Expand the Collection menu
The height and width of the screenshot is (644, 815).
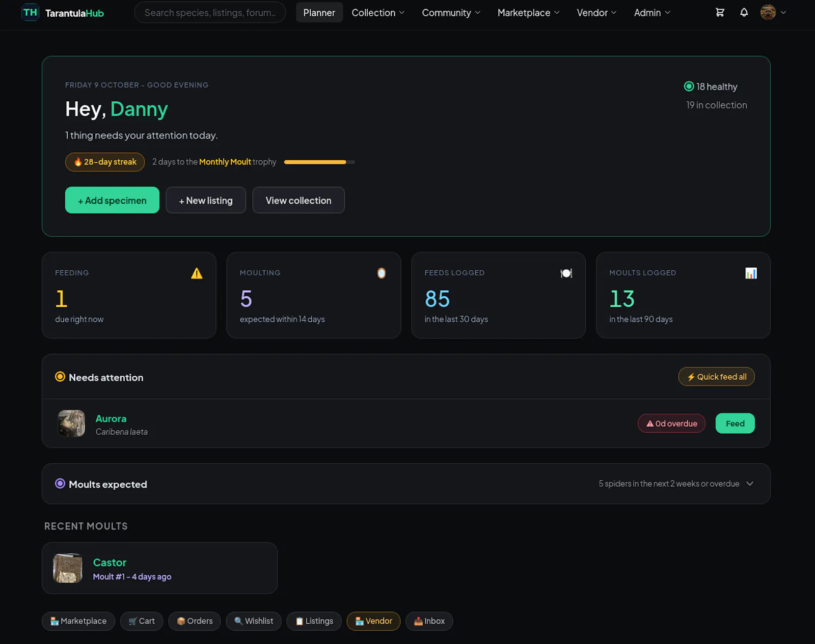coord(378,12)
